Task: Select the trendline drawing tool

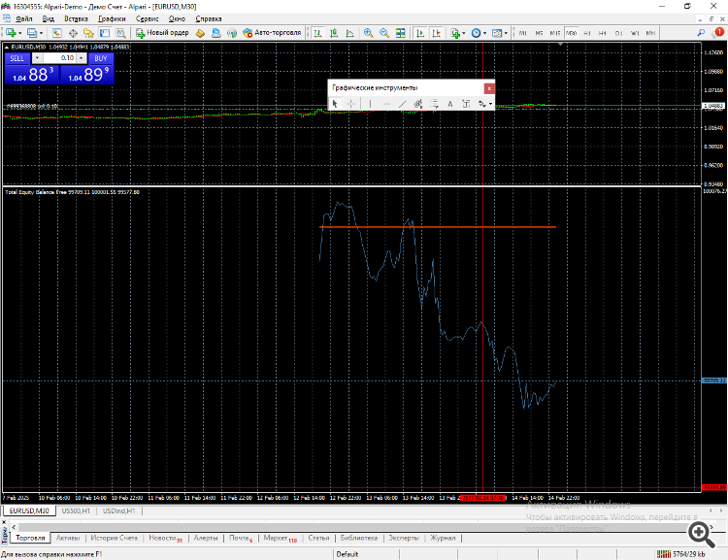Action: point(402,104)
